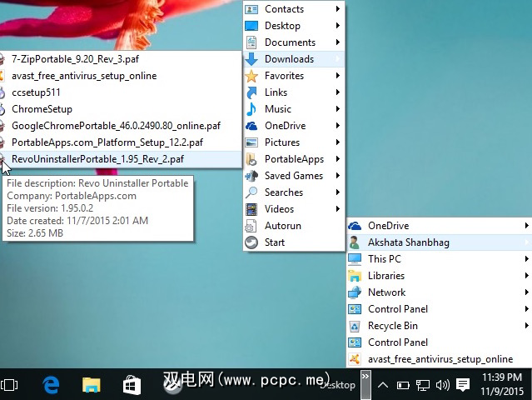Click the Saved Games icon

click(x=251, y=176)
